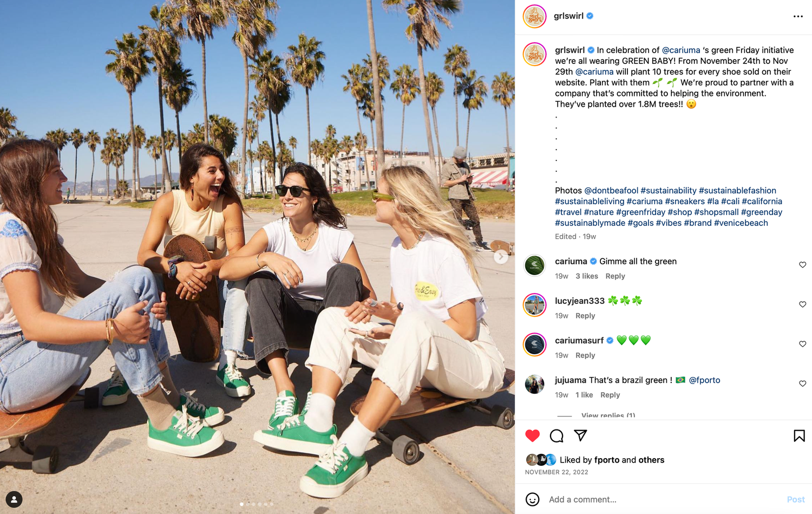Like lucyjean333's shamrock comment

802,304
